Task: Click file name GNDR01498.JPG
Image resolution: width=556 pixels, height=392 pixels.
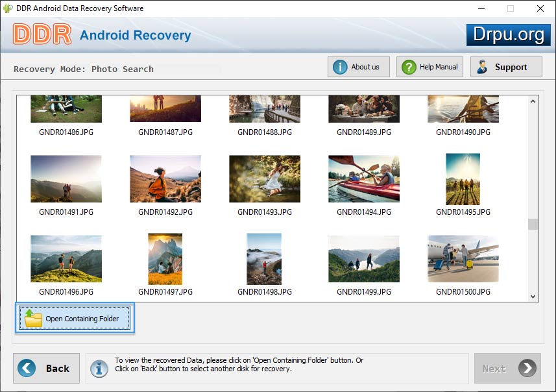Action: click(265, 292)
